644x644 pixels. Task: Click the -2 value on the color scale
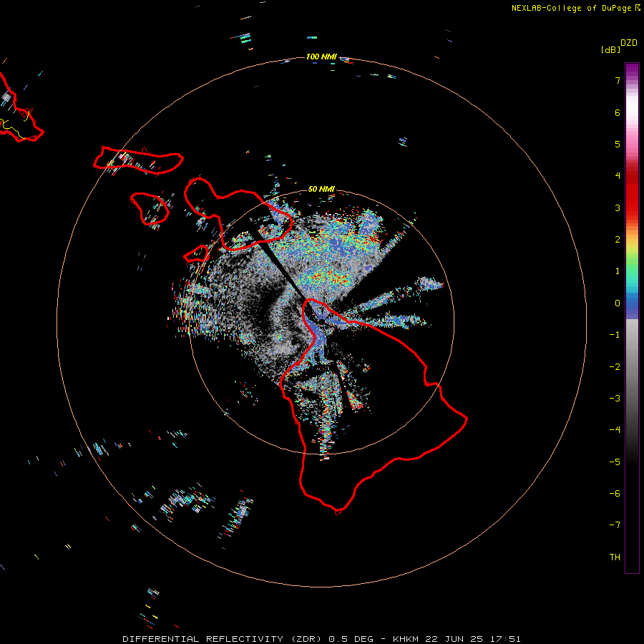pos(615,367)
